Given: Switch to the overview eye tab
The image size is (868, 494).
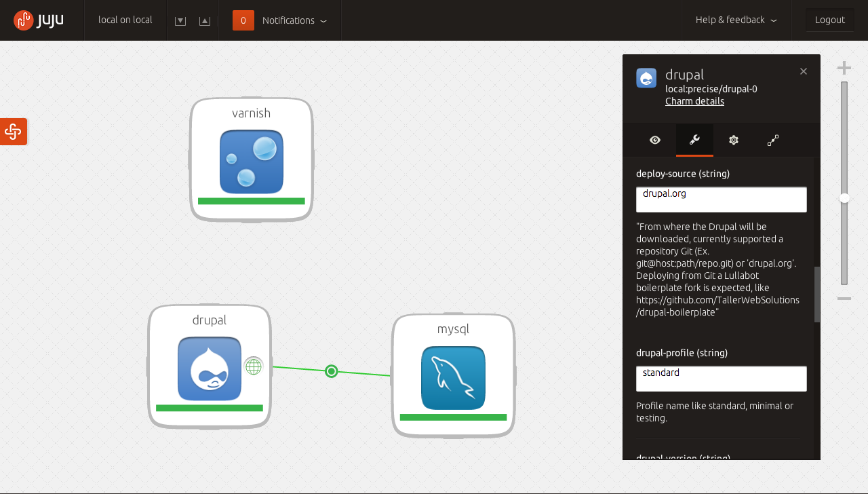Looking at the screenshot, I should (x=655, y=140).
